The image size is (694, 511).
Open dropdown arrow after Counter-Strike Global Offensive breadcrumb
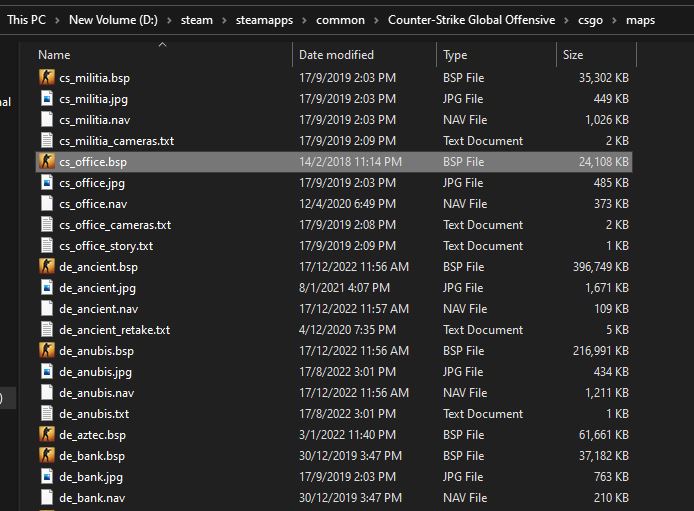(566, 20)
